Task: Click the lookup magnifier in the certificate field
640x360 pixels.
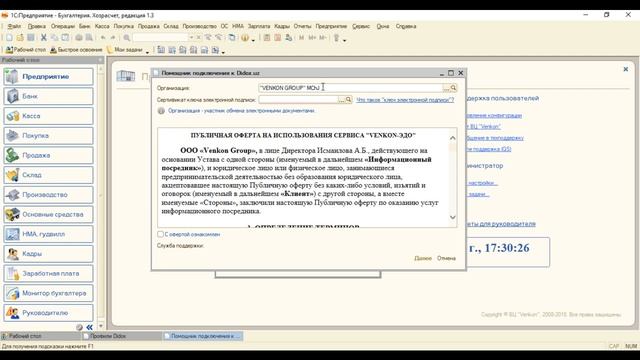Action: pyautogui.click(x=348, y=100)
